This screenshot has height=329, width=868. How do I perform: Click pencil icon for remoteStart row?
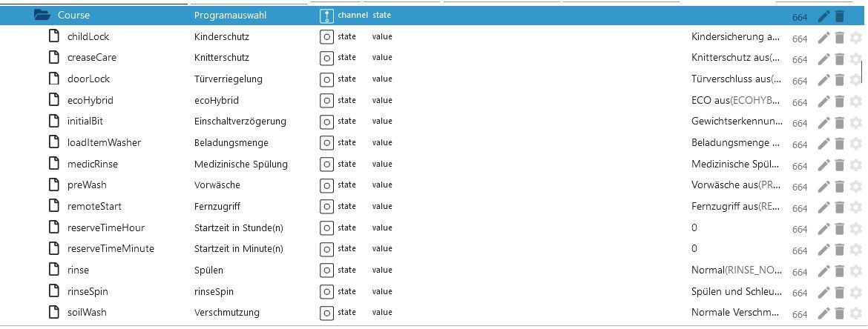[823, 207]
